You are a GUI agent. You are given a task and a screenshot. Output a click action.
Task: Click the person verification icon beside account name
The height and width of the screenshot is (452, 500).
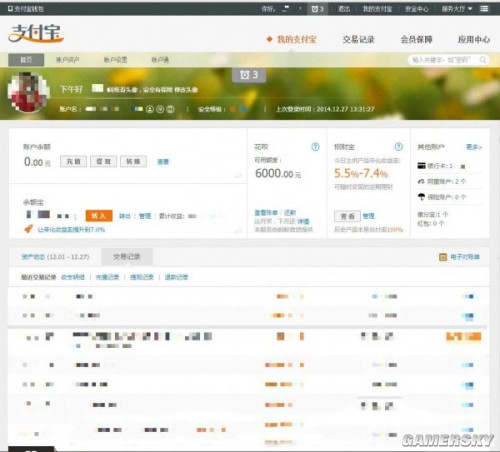[x=150, y=109]
